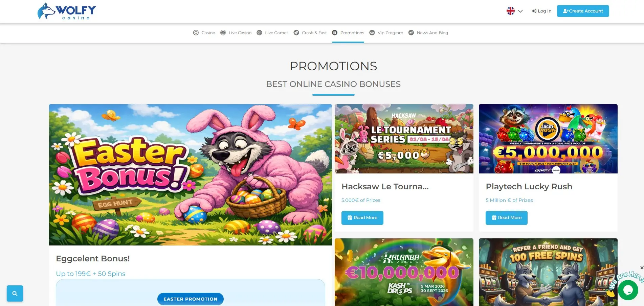Click the Vip Program icon
The image size is (644, 306).
[x=372, y=33]
